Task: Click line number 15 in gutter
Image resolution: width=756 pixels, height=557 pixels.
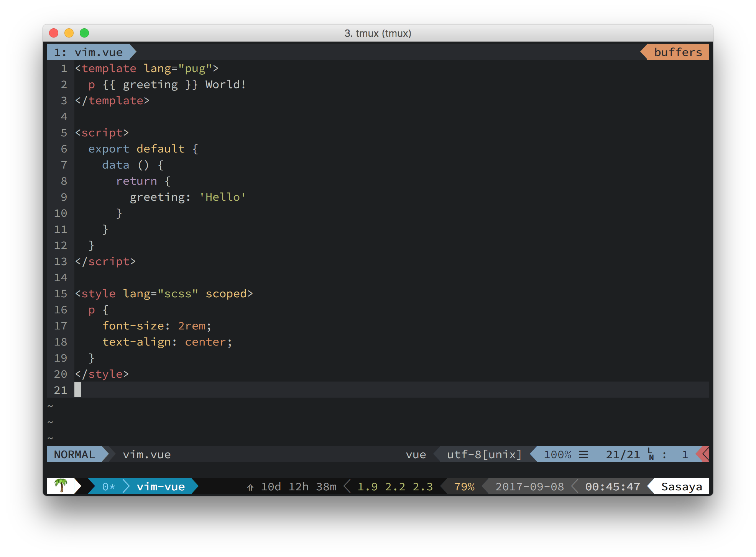Action: tap(61, 293)
